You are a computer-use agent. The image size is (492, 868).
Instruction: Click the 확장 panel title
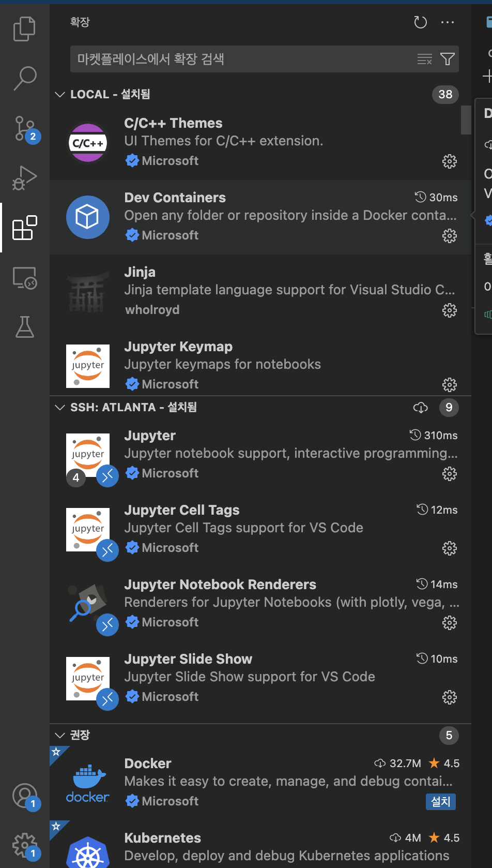click(80, 22)
